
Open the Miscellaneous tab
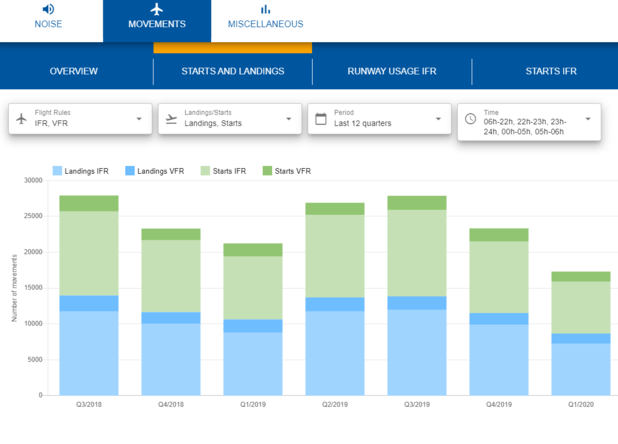point(265,21)
